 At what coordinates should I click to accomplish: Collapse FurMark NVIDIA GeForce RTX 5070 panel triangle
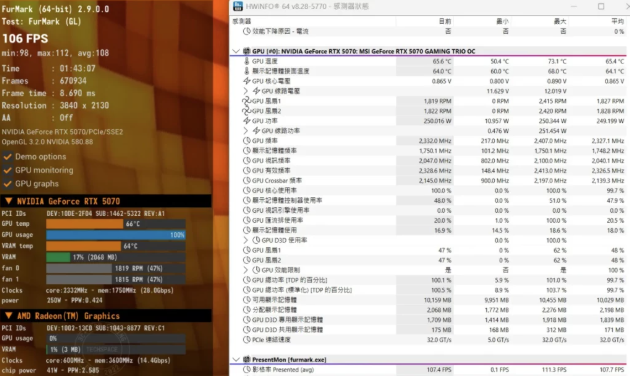click(x=8, y=201)
